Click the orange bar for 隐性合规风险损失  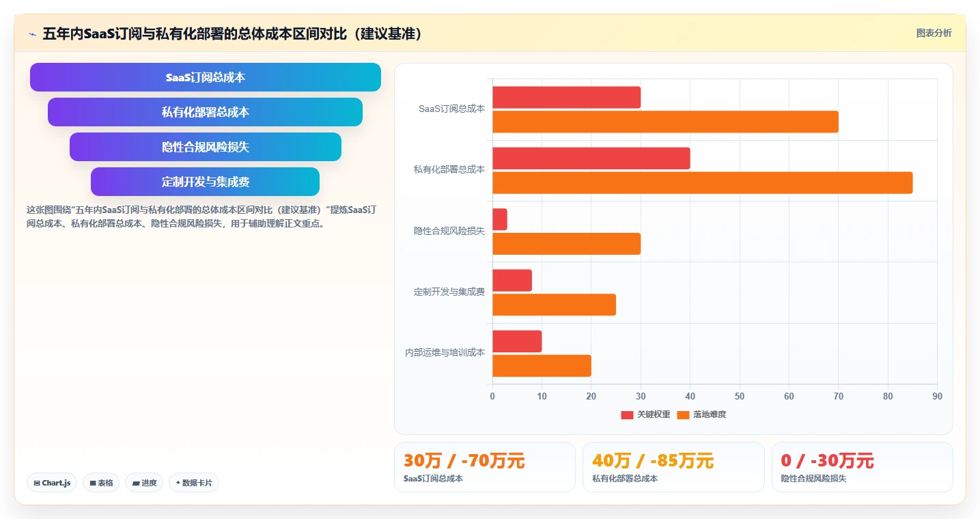click(x=566, y=244)
